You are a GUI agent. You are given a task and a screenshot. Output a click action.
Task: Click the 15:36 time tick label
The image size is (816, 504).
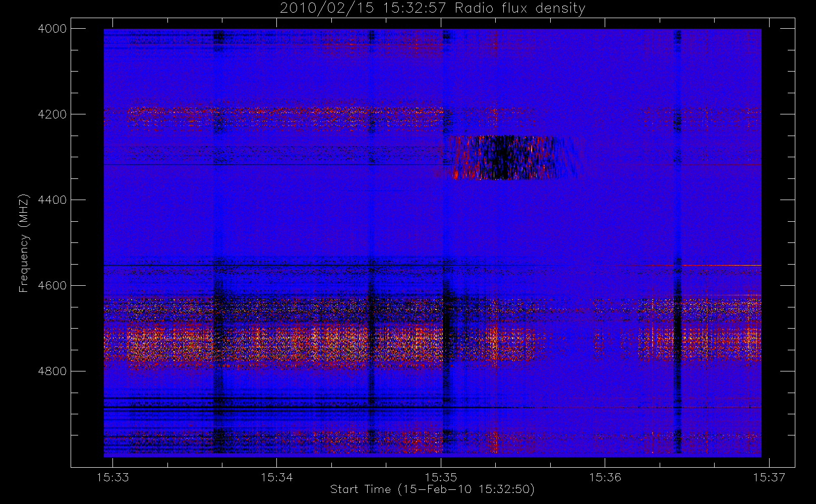coord(605,477)
